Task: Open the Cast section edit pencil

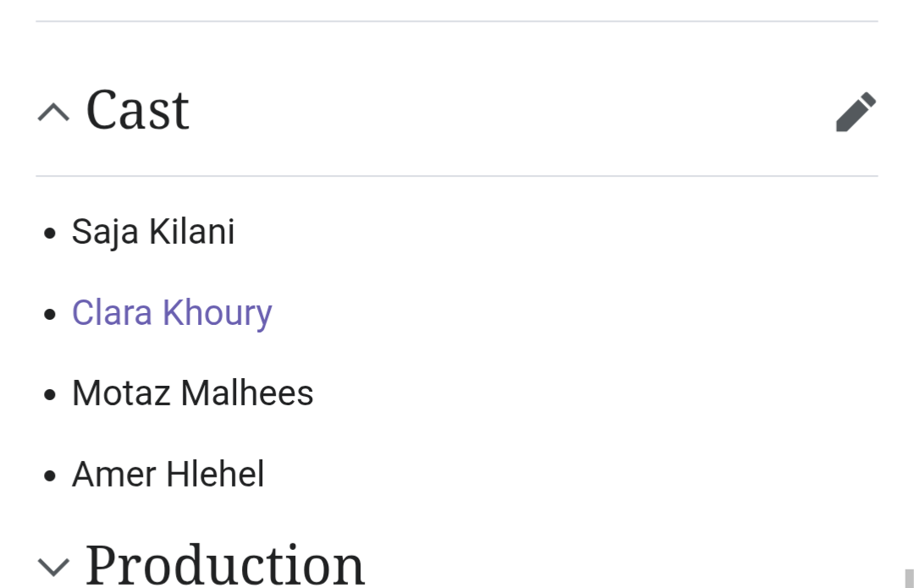Action: click(x=856, y=112)
